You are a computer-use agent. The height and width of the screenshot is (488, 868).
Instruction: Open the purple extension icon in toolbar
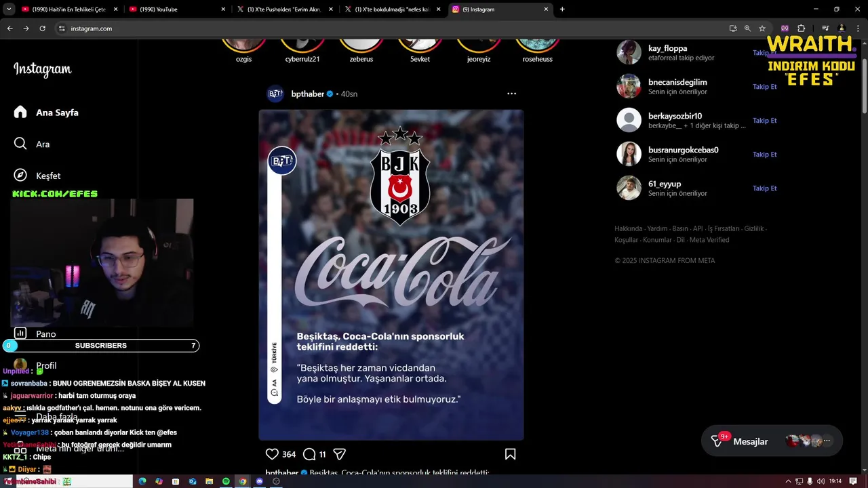pyautogui.click(x=785, y=28)
